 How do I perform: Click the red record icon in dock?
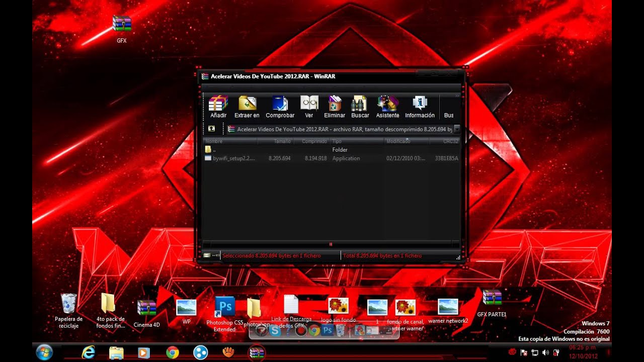click(x=301, y=330)
